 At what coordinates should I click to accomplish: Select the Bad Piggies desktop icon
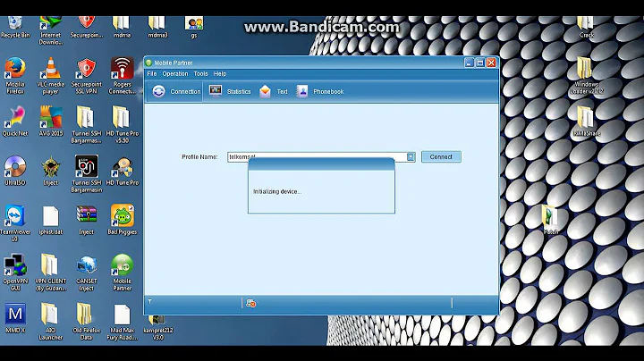point(122,221)
